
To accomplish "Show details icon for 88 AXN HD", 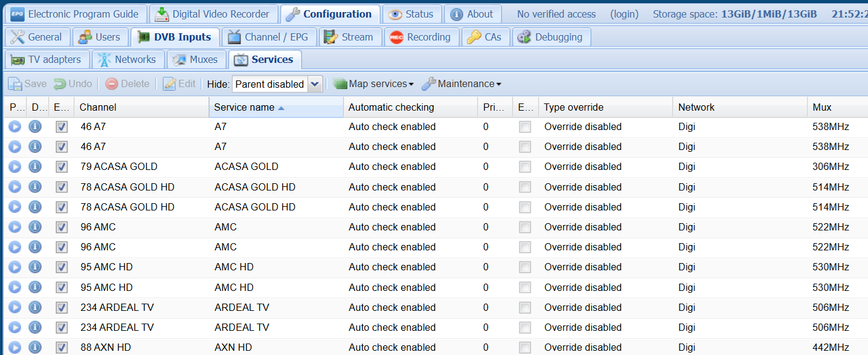I will [35, 347].
